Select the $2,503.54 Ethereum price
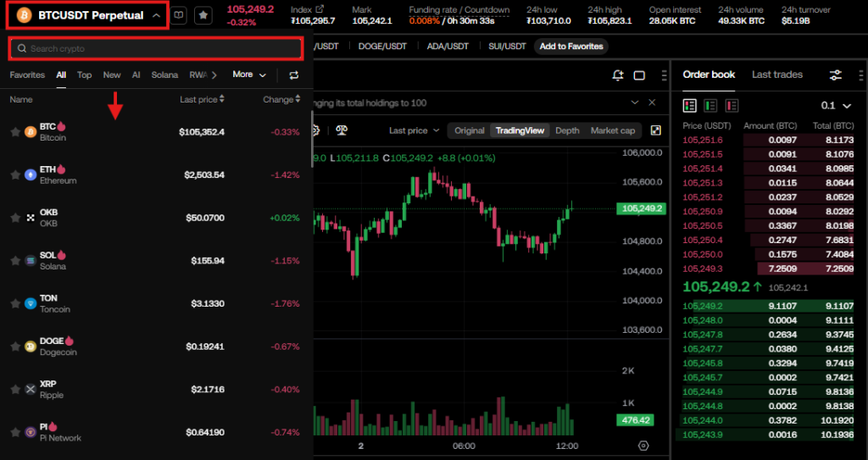868x460 pixels. coord(204,175)
